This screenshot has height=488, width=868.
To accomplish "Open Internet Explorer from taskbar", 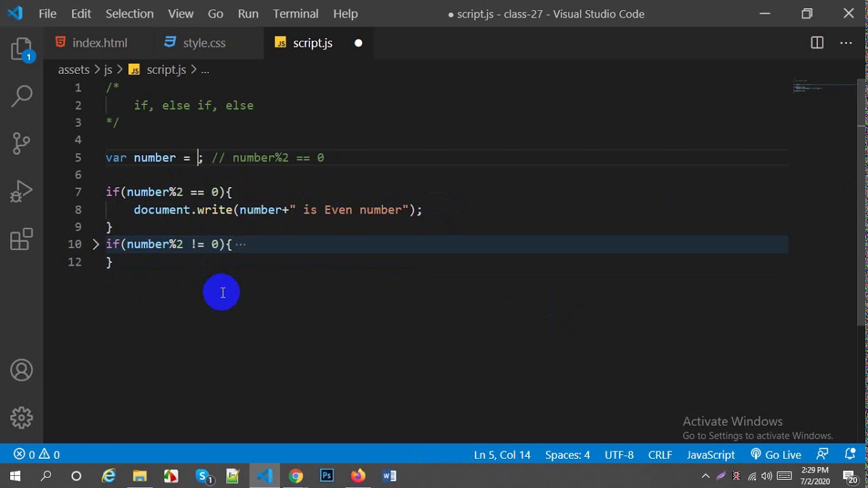I will pyautogui.click(x=108, y=476).
